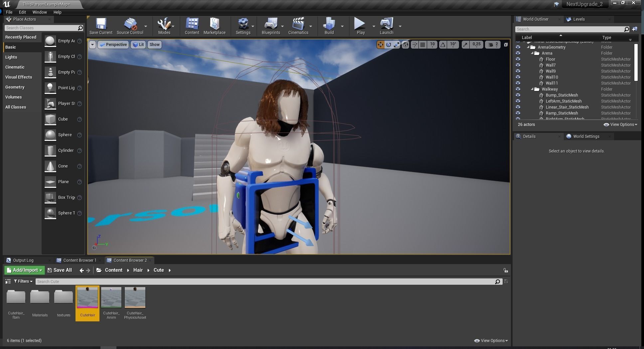This screenshot has width=644, height=349.
Task: Select the CuteHair_Anim asset thumbnail
Action: click(111, 297)
